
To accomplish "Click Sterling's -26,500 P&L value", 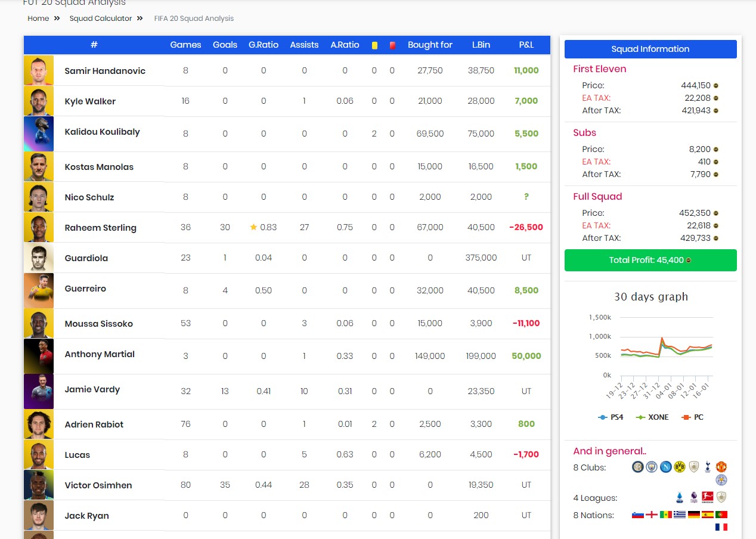I will pyautogui.click(x=526, y=227).
